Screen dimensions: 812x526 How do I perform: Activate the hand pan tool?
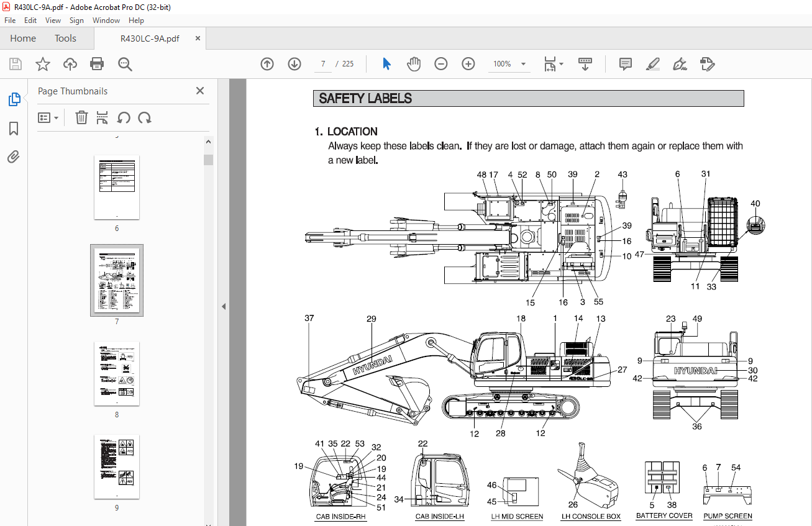tap(414, 64)
